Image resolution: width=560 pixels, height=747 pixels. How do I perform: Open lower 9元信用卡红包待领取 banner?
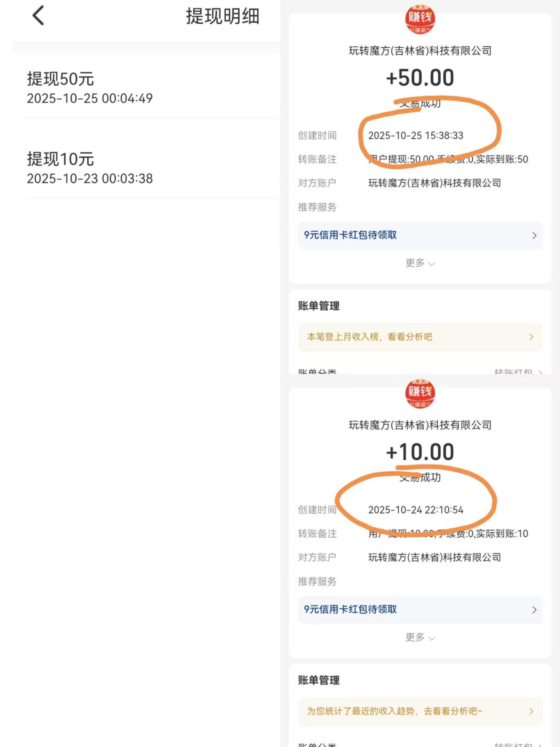(x=420, y=610)
